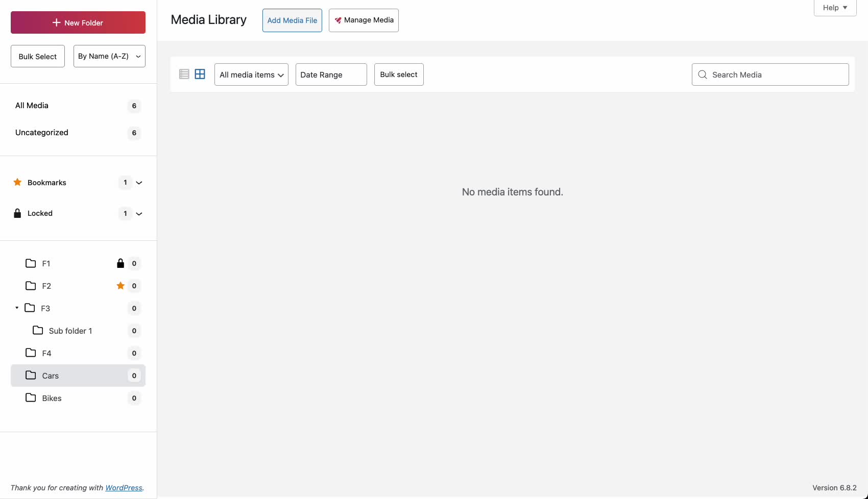Click the search magnifier icon in Search Media

[x=702, y=74]
